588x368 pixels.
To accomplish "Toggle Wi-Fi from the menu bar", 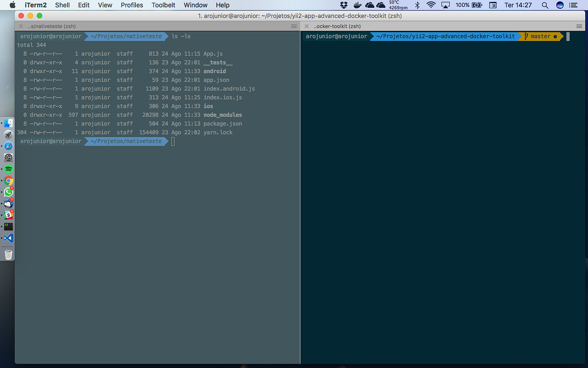I will coord(431,5).
